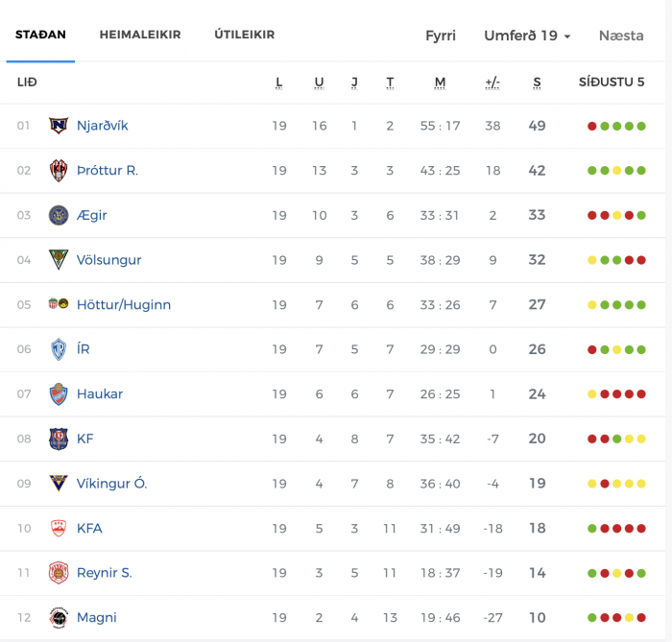
Task: Click the Víkingur Ó. yellow V logo
Action: click(x=59, y=483)
